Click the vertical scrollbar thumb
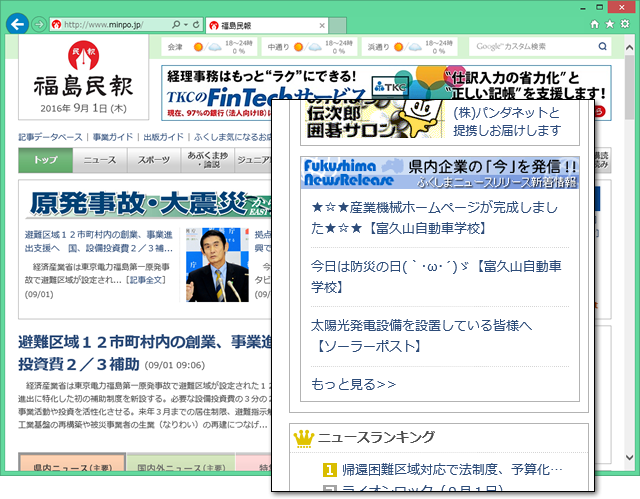Image resolution: width=640 pixels, height=499 pixels. tap(629, 86)
